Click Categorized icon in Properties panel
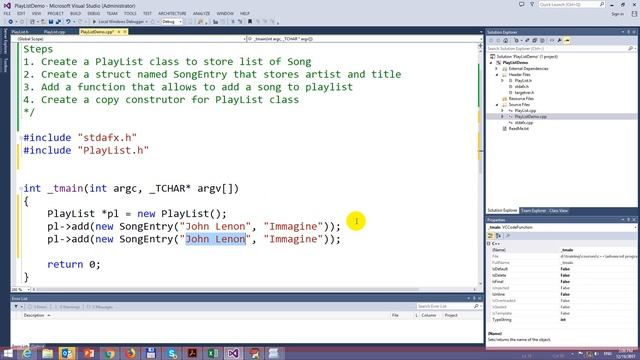This screenshot has width=640, height=360. point(491,236)
